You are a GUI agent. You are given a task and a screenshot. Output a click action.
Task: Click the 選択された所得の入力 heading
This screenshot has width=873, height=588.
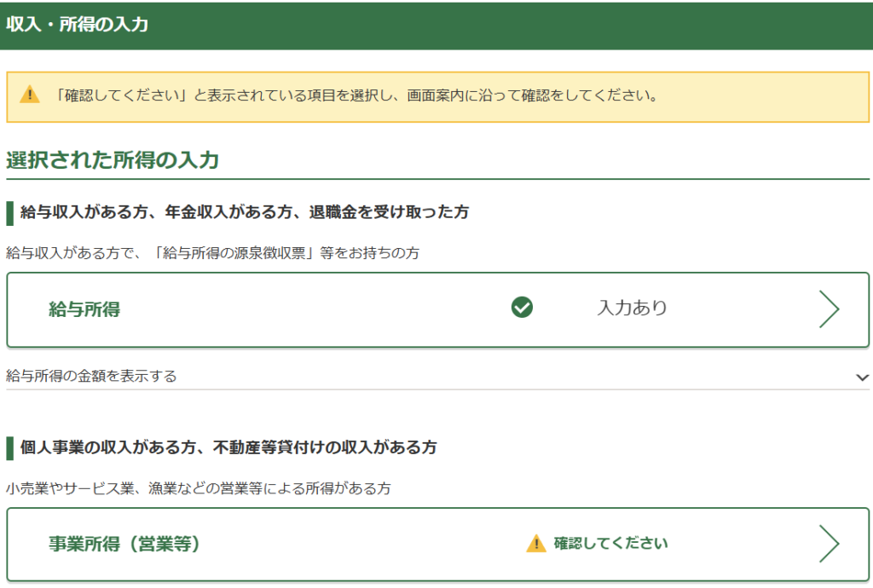pos(113,160)
